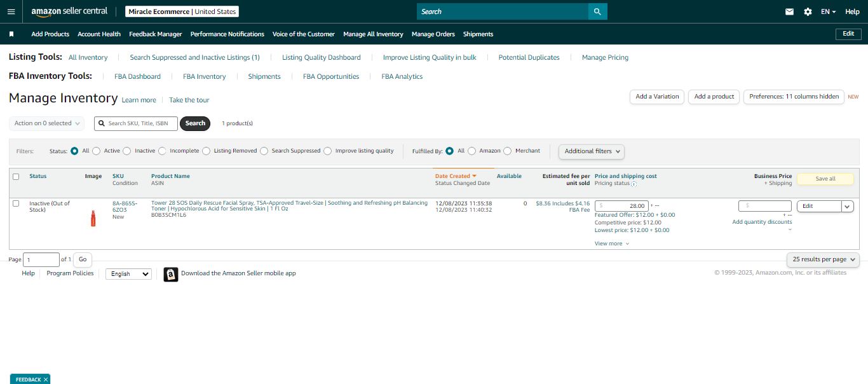Image resolution: width=868 pixels, height=384 pixels.
Task: Open Listing Quality Dashboard link
Action: click(x=322, y=57)
